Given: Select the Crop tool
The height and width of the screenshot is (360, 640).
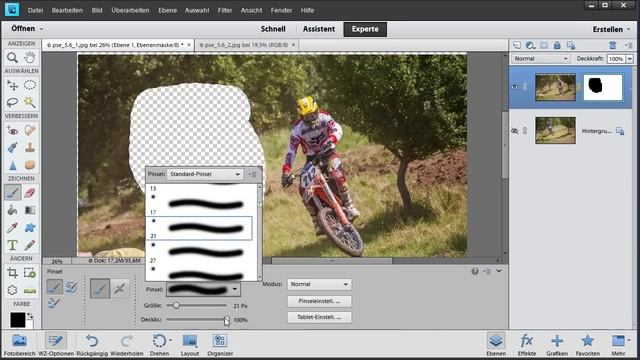Looking at the screenshot, I should point(12,273).
